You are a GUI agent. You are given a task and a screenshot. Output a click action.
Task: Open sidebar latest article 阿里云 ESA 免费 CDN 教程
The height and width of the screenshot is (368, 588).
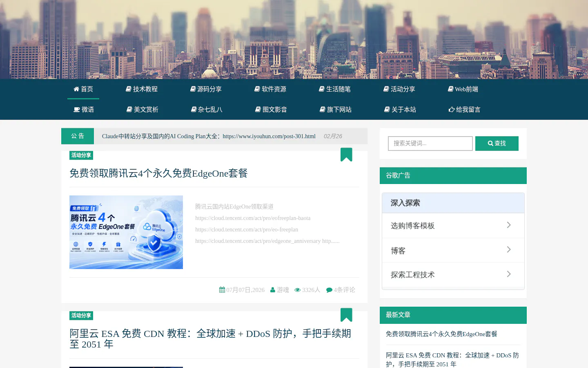452,360
